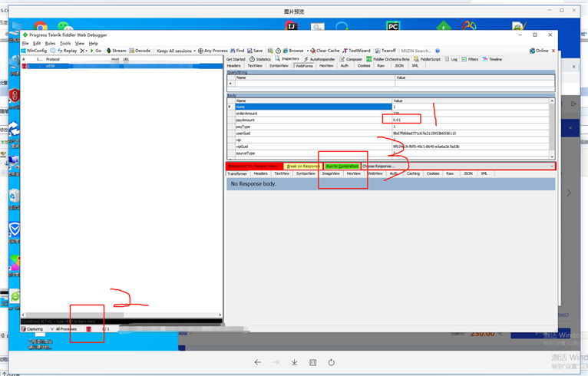The image size is (588, 376).
Task: Open the View menu
Action: click(x=80, y=44)
